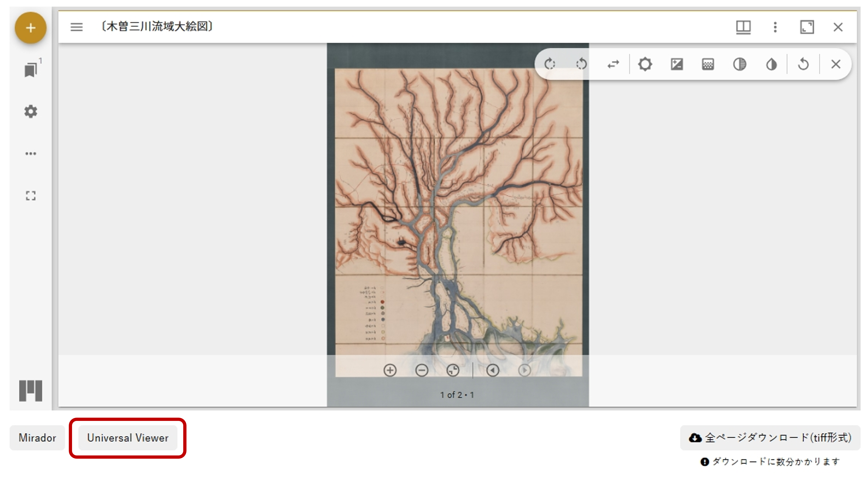Click the tiff全ページダウンロード button

[x=770, y=438]
